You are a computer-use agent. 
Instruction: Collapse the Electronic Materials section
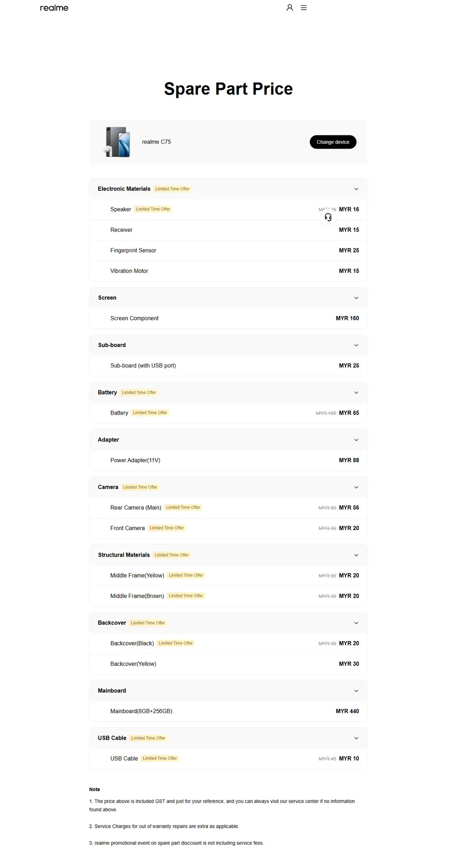pos(356,189)
